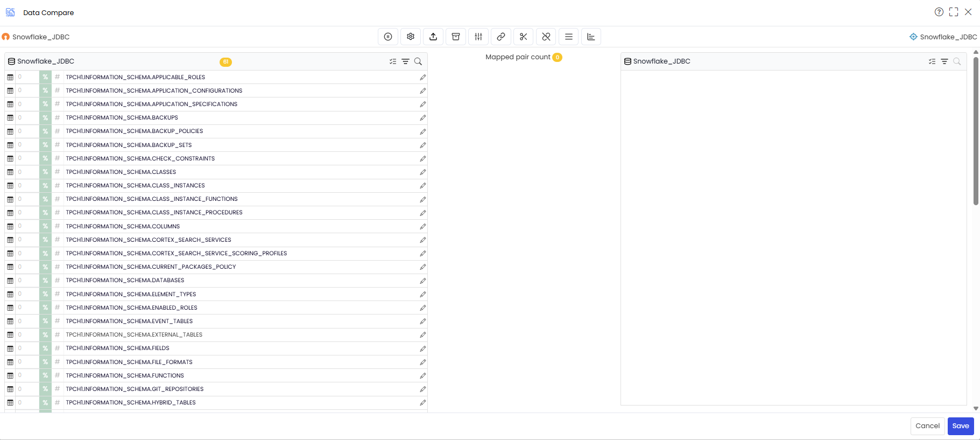Screen dimensions: 980x440
Task: Toggle the percent button on the ELEMENT_TYPES row
Action: [45, 294]
